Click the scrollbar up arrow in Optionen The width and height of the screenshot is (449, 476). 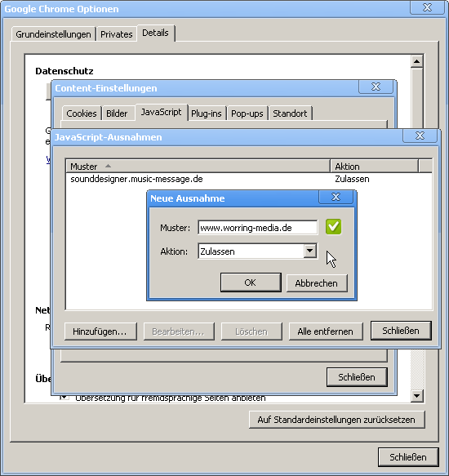(x=417, y=61)
